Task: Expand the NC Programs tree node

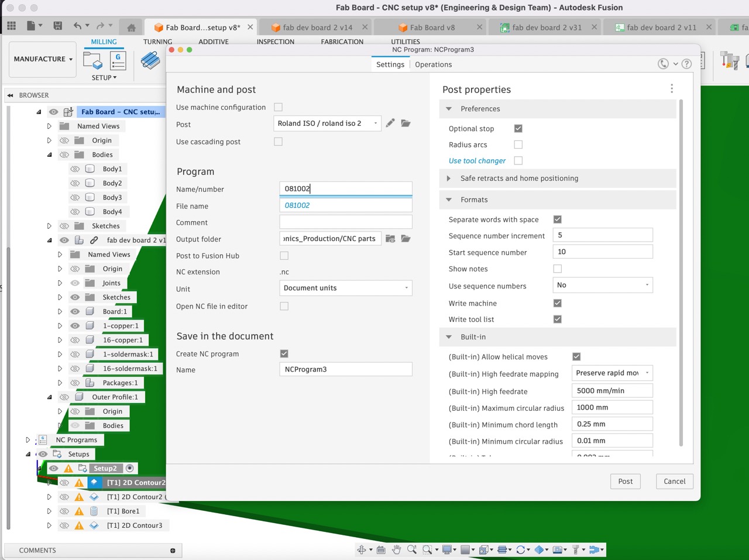Action: click(x=28, y=440)
